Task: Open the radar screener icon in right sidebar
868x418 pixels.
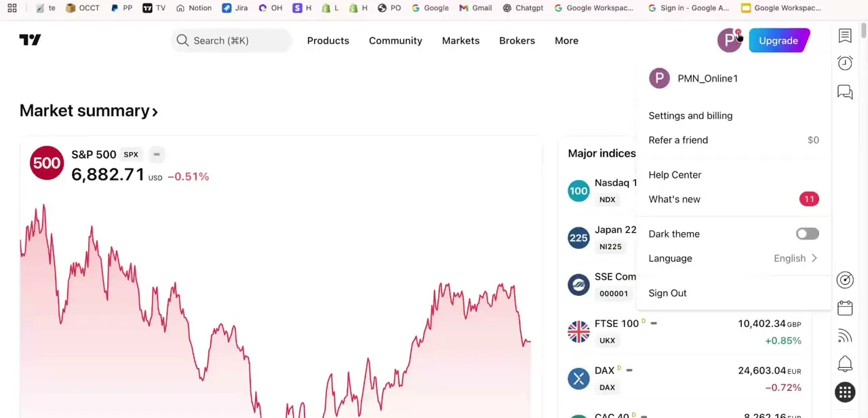Action: [845, 280]
